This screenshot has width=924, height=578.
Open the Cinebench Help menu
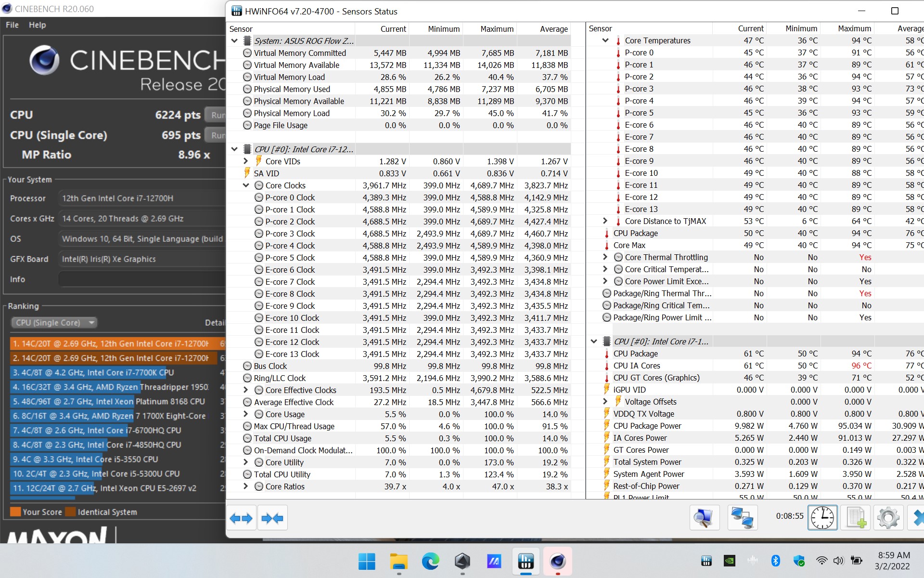pos(38,25)
